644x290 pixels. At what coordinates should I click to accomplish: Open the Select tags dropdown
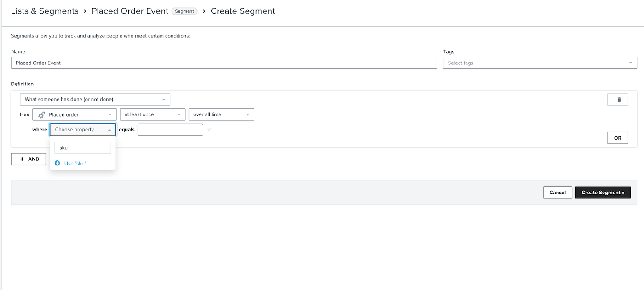(540, 63)
